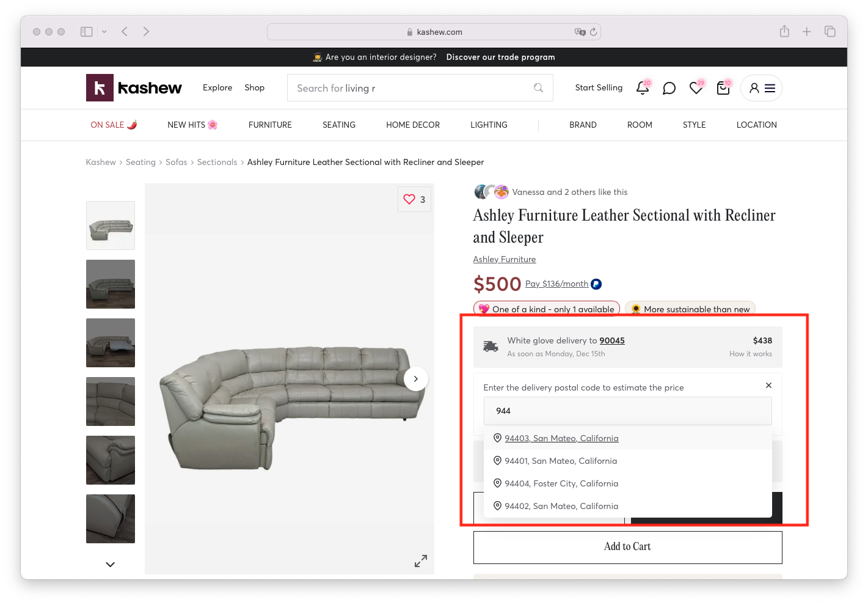
Task: Open the LOCATION menu
Action: [x=756, y=125]
